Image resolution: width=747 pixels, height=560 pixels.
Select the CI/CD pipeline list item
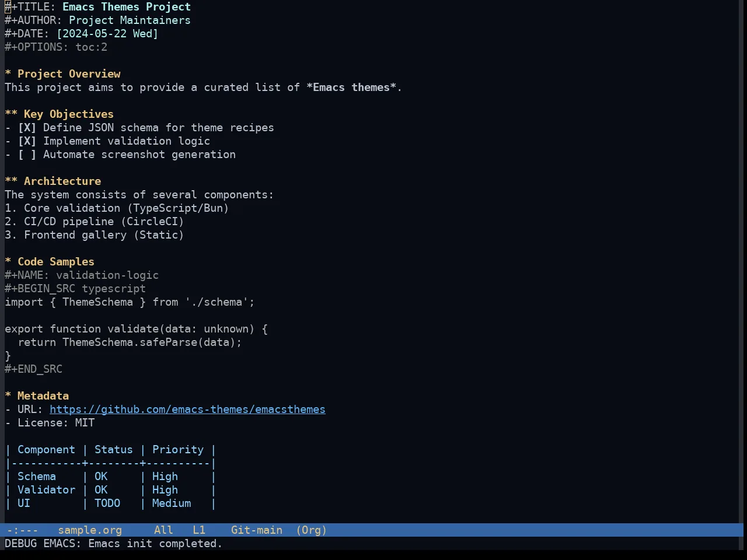coord(95,222)
